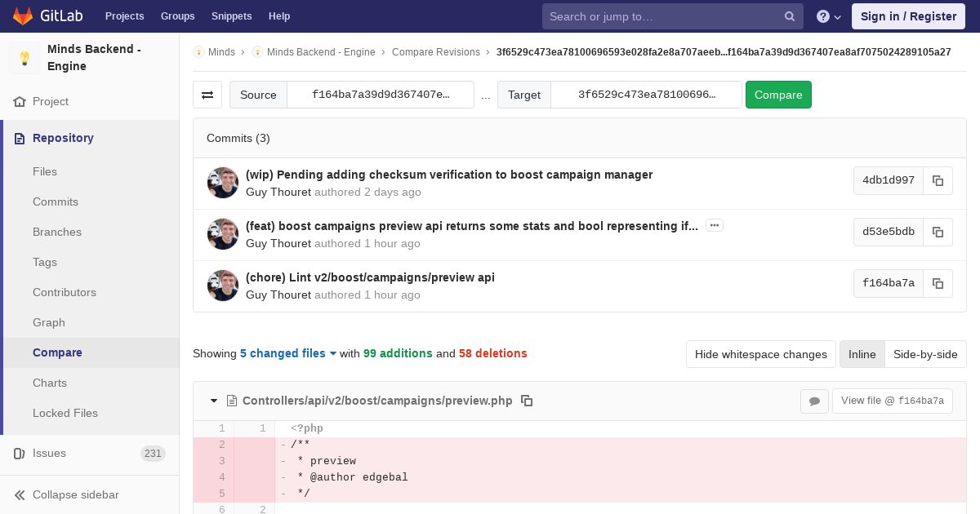Open Projects menu in top navbar
980x514 pixels.
(124, 16)
